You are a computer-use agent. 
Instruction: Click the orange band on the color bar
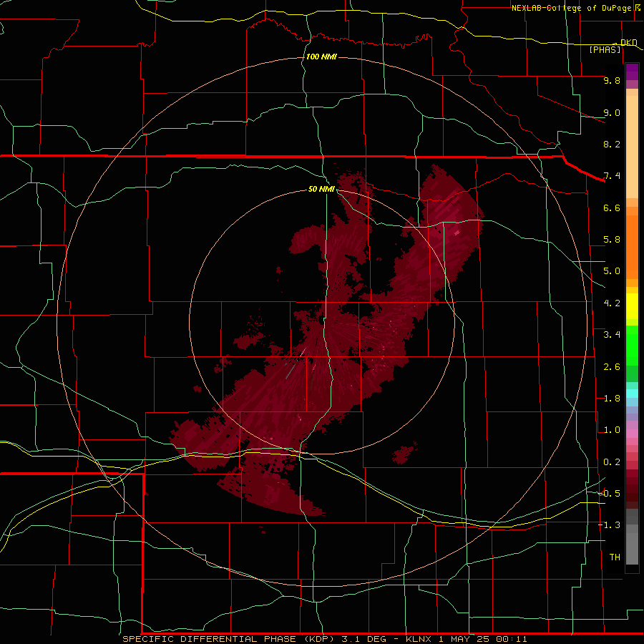[632, 248]
